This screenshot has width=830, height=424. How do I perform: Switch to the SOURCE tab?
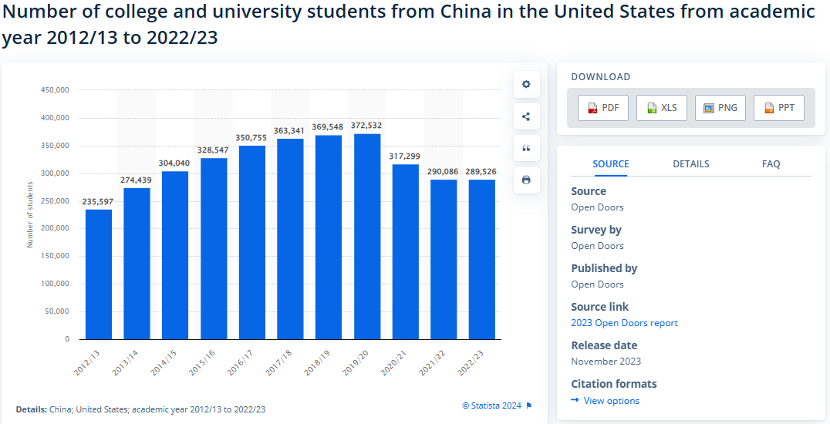[x=611, y=164]
